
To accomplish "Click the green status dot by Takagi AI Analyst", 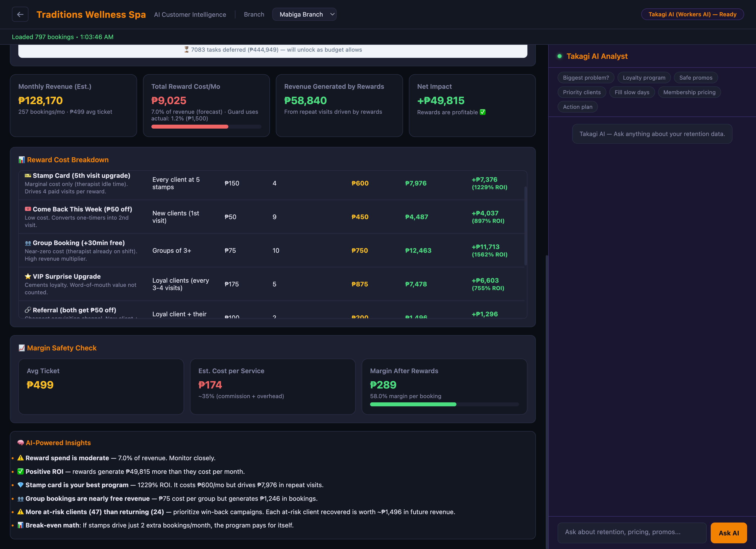I will click(560, 56).
